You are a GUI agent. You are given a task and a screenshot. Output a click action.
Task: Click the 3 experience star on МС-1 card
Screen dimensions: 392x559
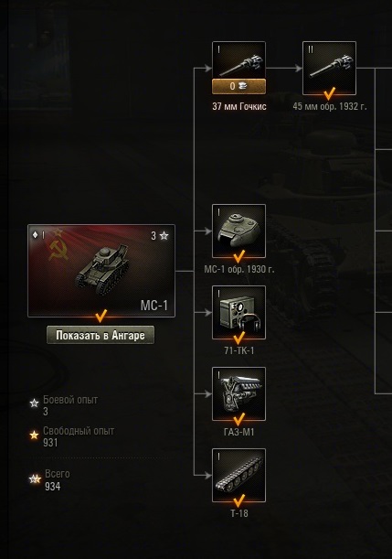coord(164,236)
